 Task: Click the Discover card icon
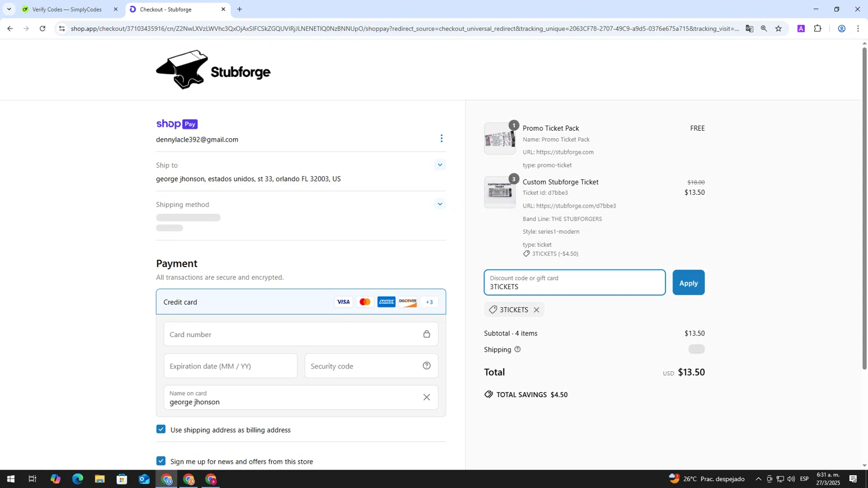pos(408,302)
